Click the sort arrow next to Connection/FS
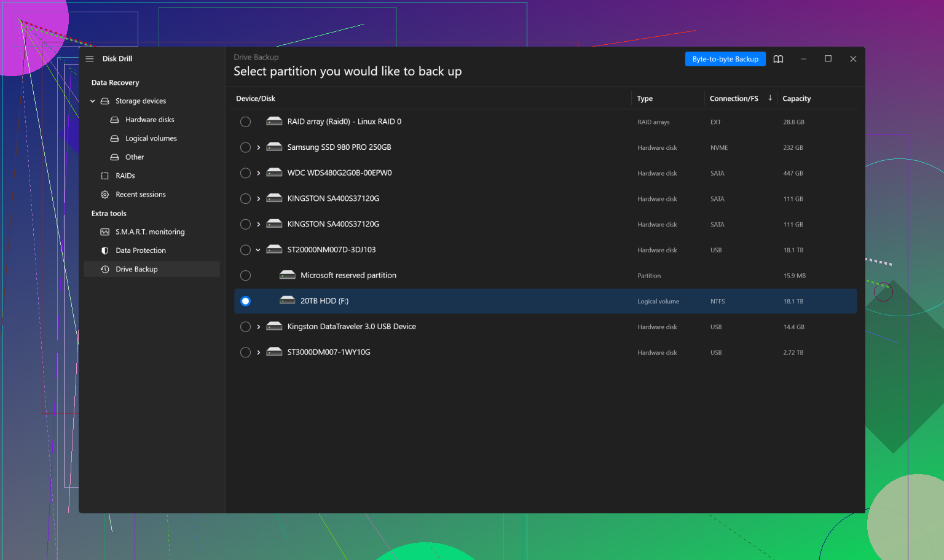The image size is (944, 560). [x=770, y=98]
